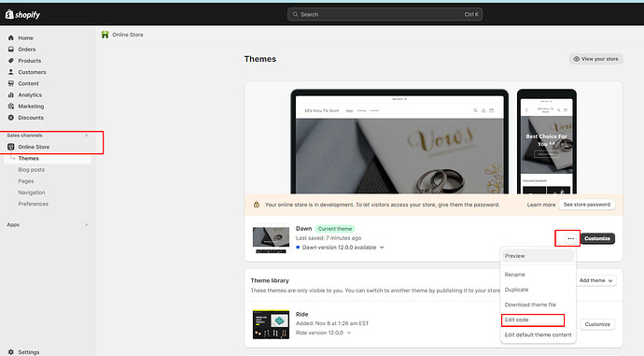Focus the Search field in the top bar
The height and width of the screenshot is (356, 644).
click(385, 14)
